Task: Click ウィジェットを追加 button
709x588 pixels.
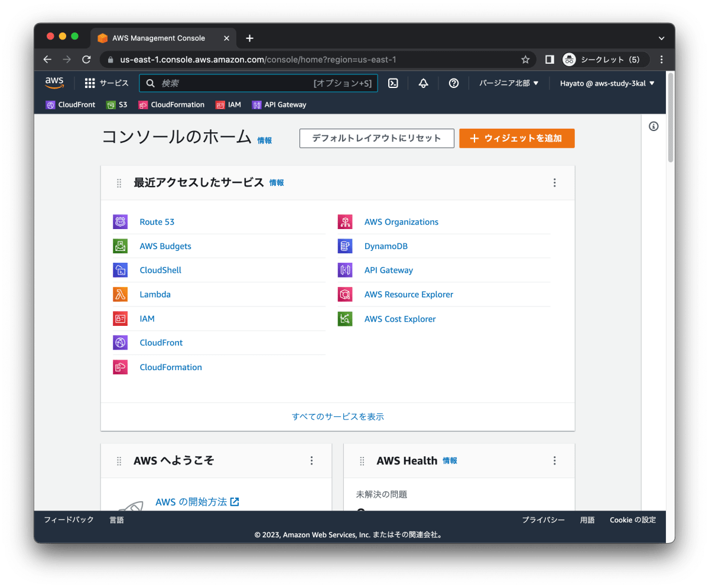Action: 517,138
